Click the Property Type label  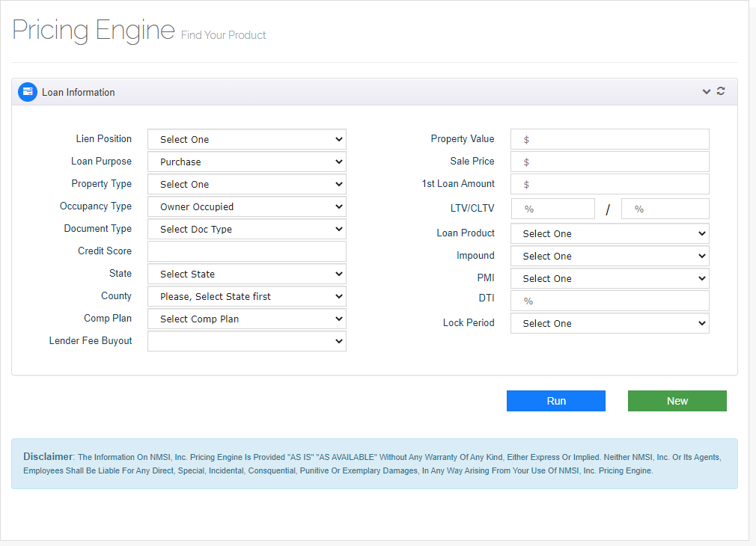tap(101, 184)
